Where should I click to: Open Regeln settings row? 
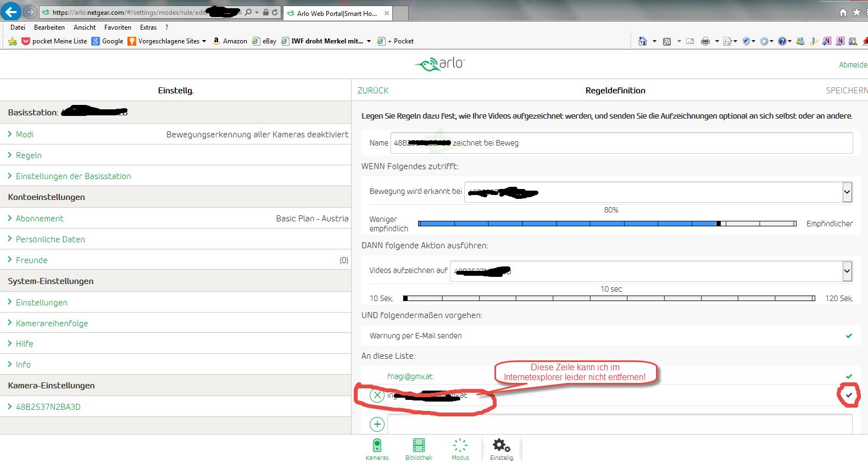click(x=176, y=155)
